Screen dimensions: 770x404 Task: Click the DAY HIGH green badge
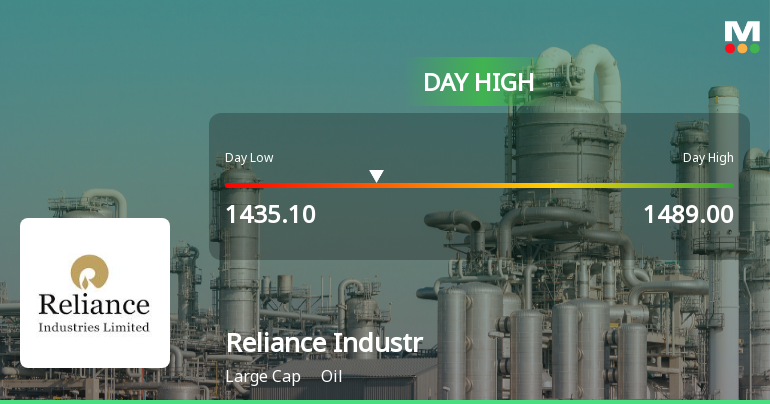pyautogui.click(x=478, y=82)
